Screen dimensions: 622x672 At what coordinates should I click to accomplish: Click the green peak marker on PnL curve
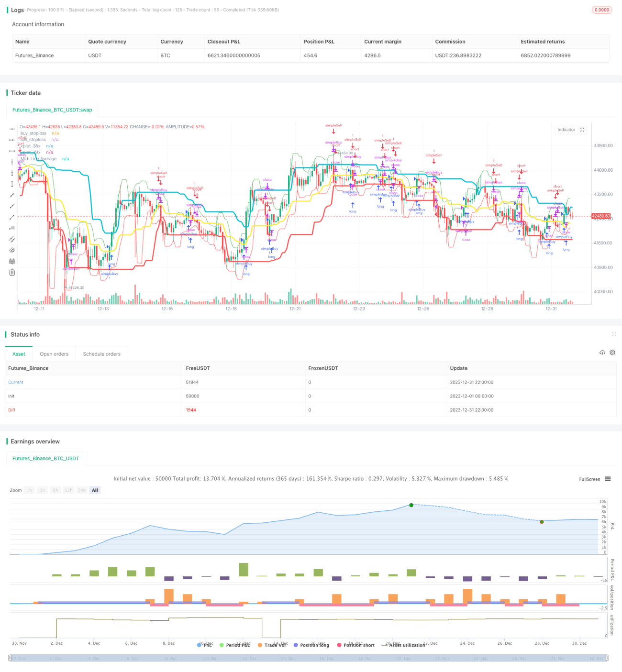pos(411,505)
